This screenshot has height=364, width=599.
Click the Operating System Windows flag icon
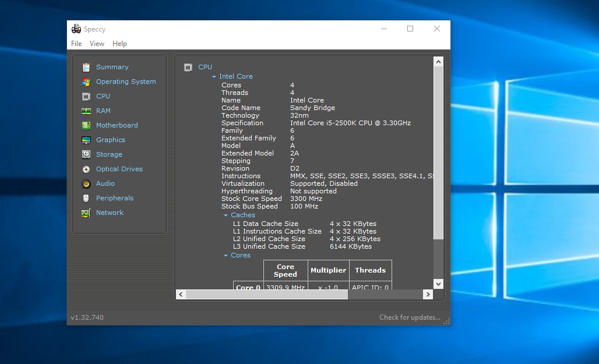86,82
